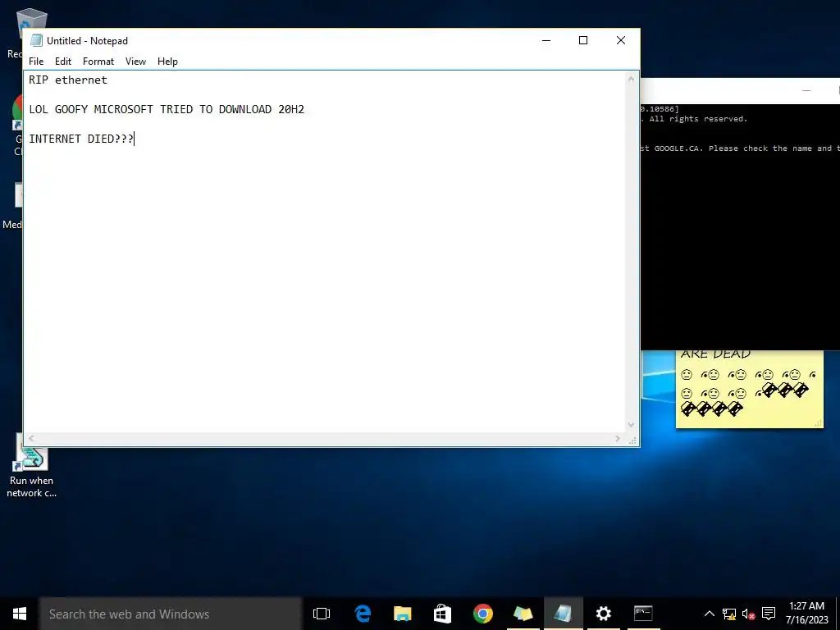Click the text line 'RIP ethernet'
The image size is (840, 630).
point(68,80)
